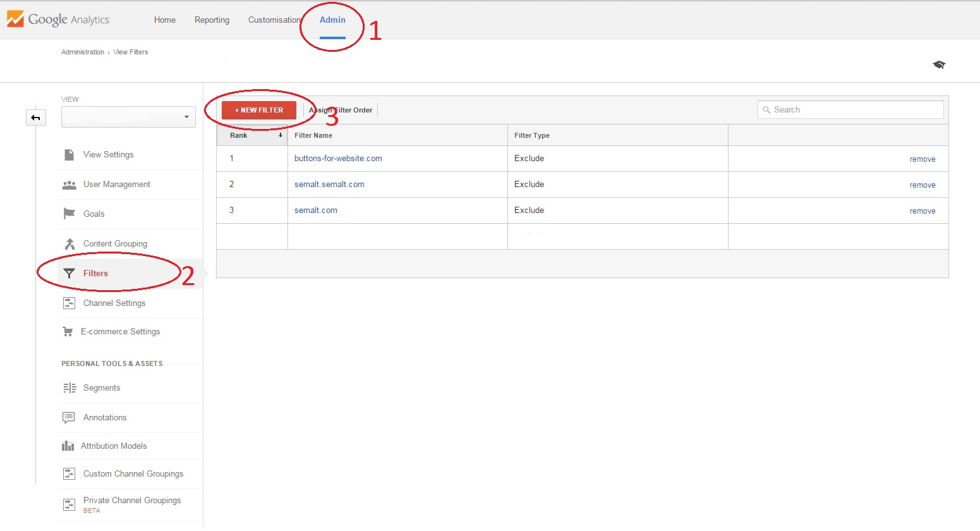980x531 pixels.
Task: Click in the Search filters field
Action: click(850, 110)
